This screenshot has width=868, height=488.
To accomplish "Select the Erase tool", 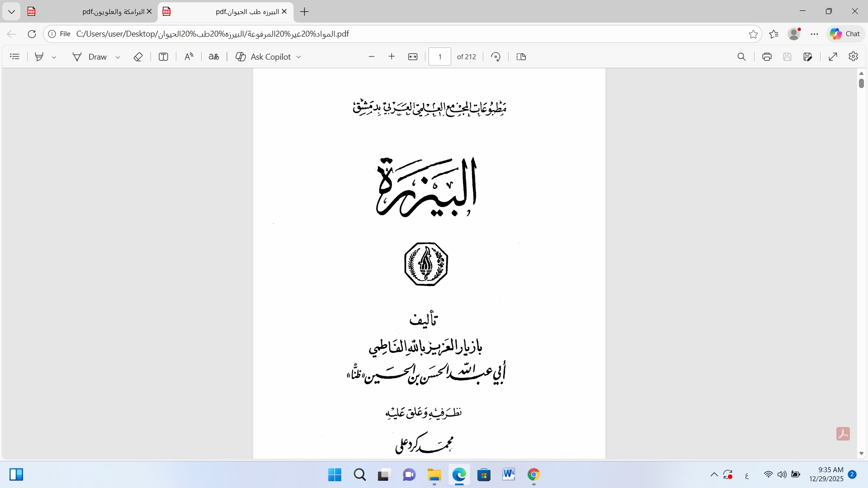I will [138, 56].
